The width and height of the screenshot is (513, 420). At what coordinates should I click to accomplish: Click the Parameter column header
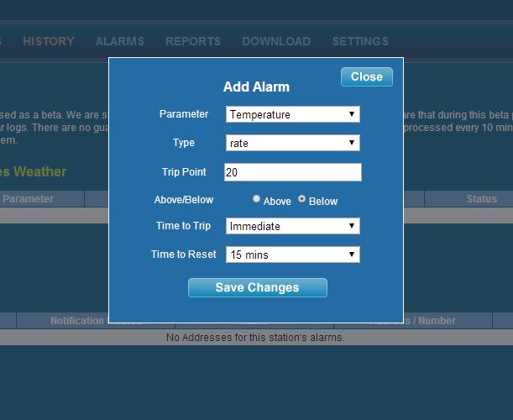click(29, 199)
